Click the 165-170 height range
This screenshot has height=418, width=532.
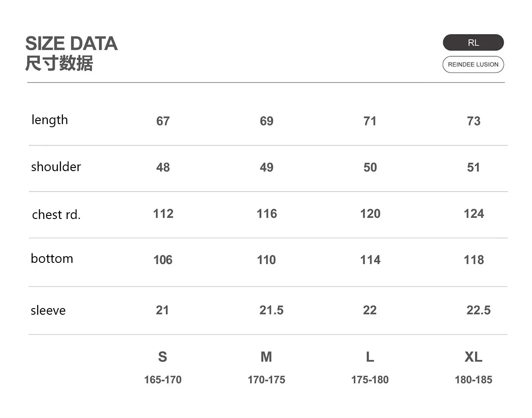[163, 380]
